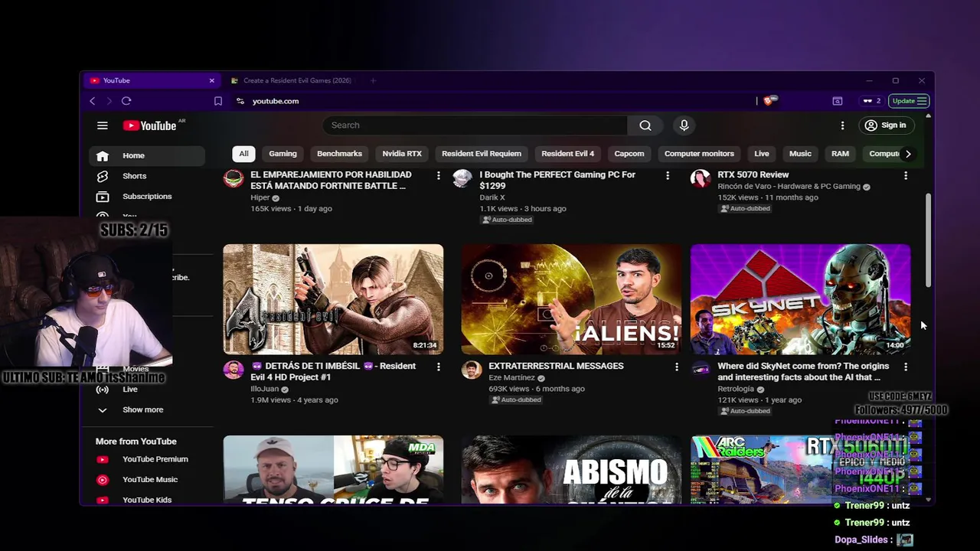This screenshot has width=980, height=551.
Task: Click the search magnifier button
Action: click(645, 126)
